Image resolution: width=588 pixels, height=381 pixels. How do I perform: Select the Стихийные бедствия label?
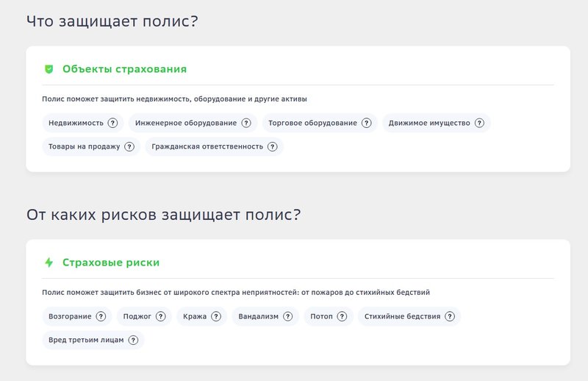(402, 316)
